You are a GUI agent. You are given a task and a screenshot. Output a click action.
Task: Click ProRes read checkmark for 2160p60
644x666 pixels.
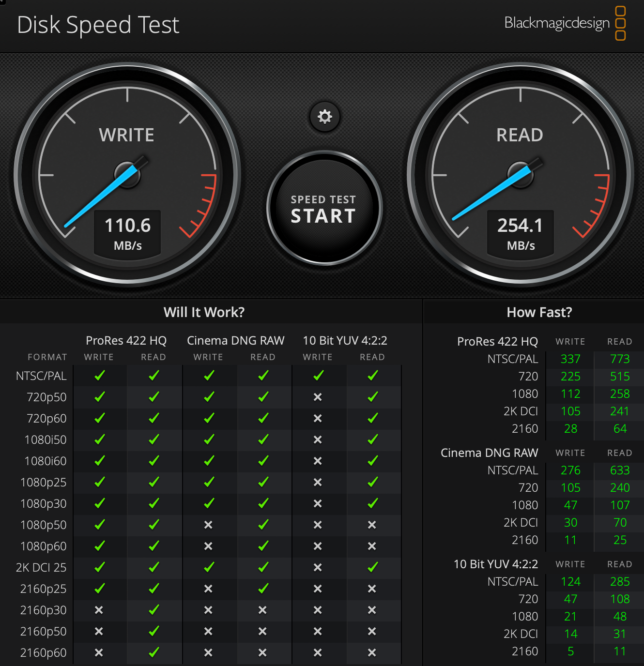pos(154,652)
